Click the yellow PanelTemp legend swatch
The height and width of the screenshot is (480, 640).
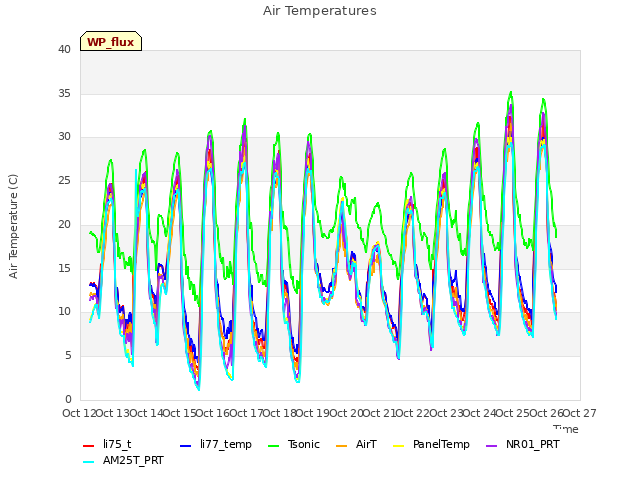pyautogui.click(x=398, y=445)
